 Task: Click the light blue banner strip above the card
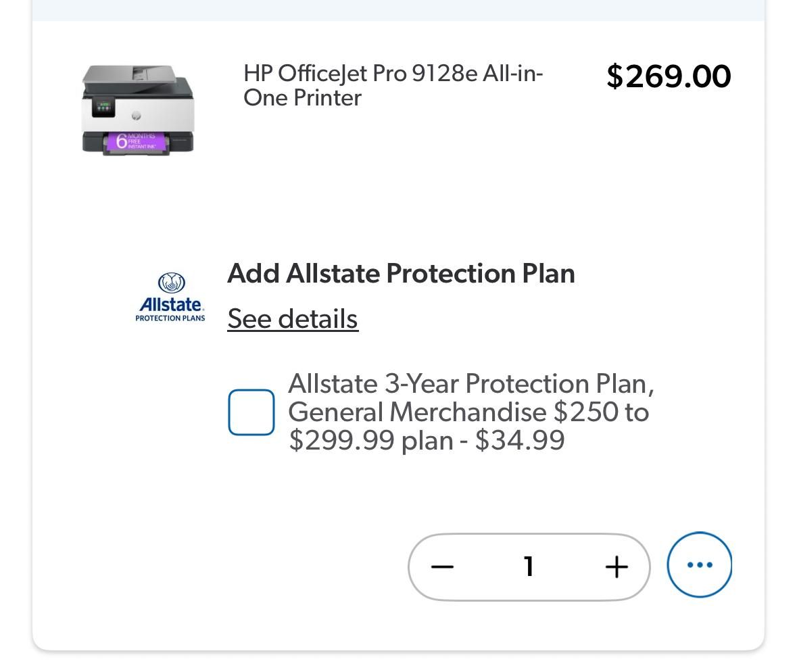point(398,9)
